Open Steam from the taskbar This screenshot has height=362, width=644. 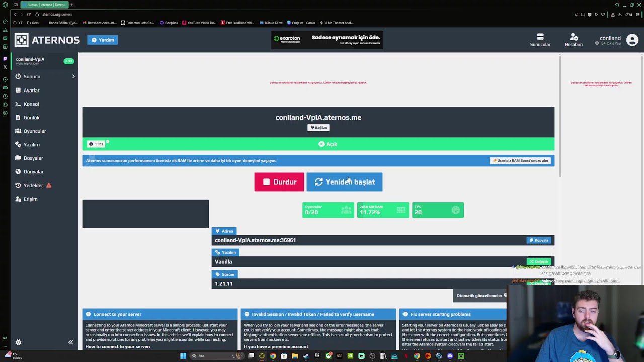306,356
